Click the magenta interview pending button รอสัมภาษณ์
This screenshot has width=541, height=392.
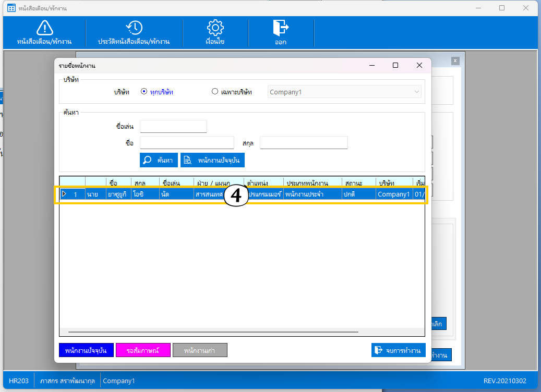pos(143,351)
